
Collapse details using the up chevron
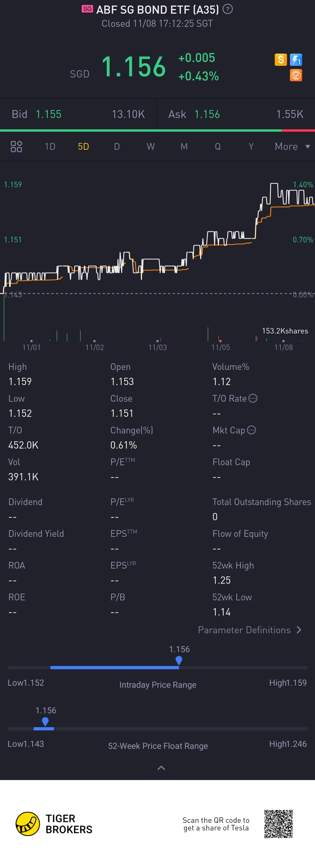pos(161,768)
